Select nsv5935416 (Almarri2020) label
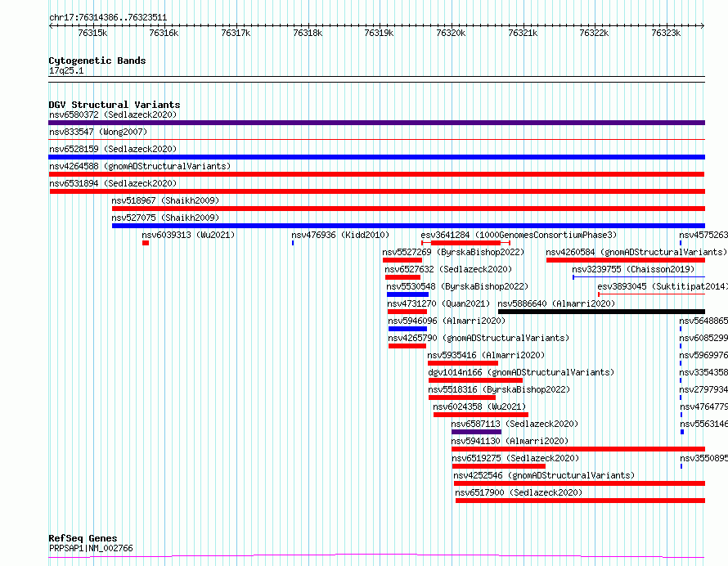Viewport: 728px width, 566px height. point(486,355)
